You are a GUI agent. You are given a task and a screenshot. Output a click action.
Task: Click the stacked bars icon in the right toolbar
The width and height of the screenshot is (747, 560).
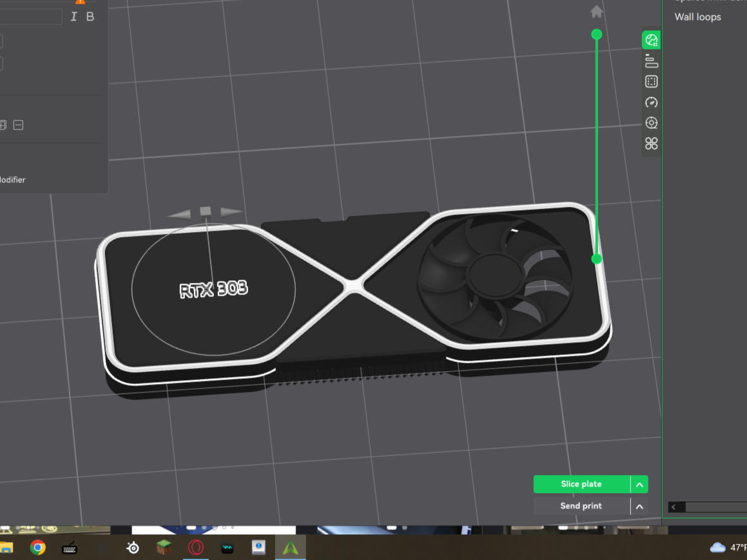(651, 61)
